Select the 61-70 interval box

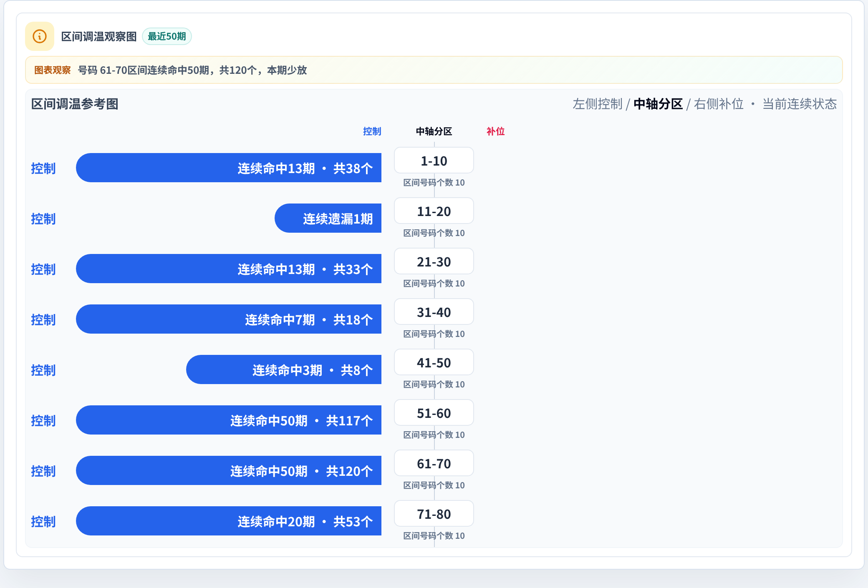434,463
